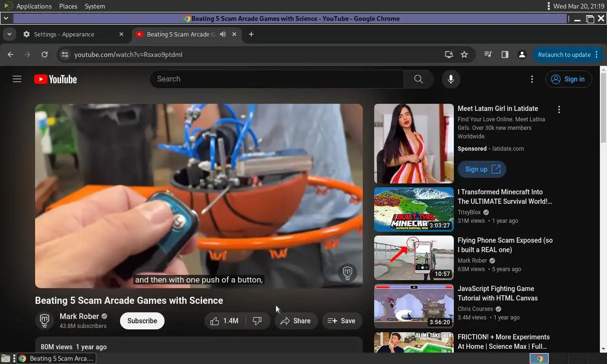Share the Mark Rober video
607x364 pixels.
(x=296, y=321)
